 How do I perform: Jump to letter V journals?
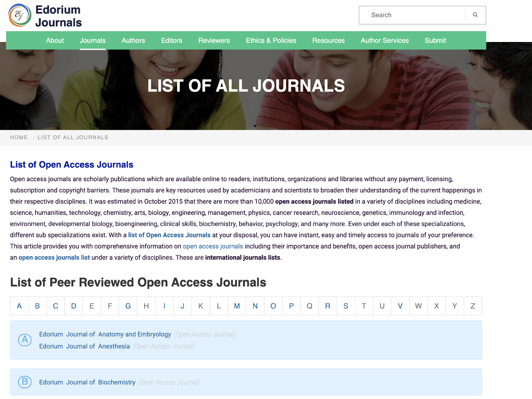pos(400,306)
